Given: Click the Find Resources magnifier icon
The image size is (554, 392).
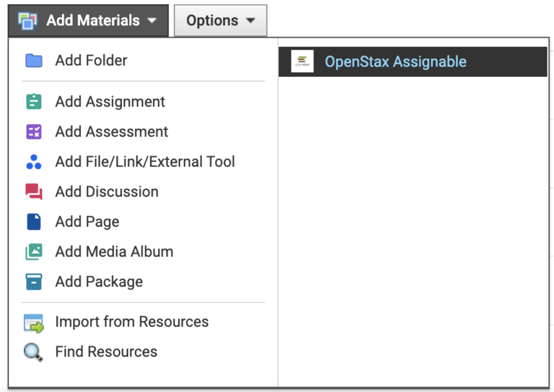Looking at the screenshot, I should pyautogui.click(x=33, y=352).
